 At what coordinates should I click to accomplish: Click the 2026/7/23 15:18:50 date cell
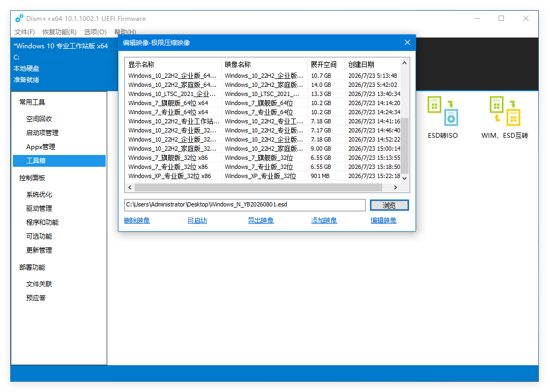click(x=374, y=167)
